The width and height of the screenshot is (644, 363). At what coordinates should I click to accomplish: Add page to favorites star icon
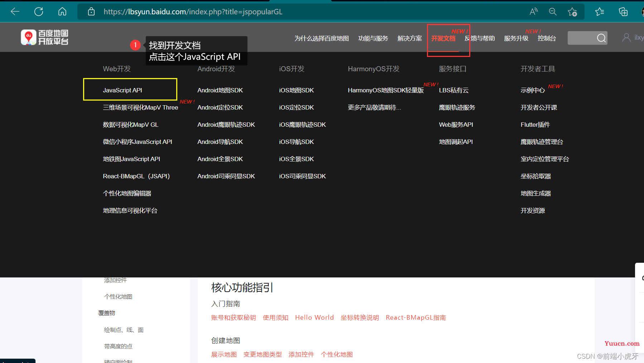[572, 12]
